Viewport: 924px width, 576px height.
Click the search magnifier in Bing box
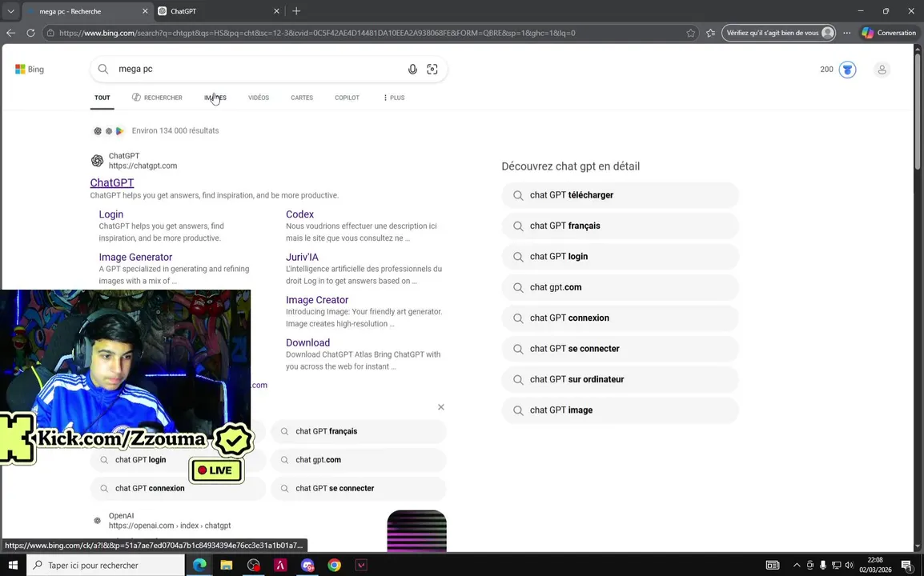click(103, 69)
